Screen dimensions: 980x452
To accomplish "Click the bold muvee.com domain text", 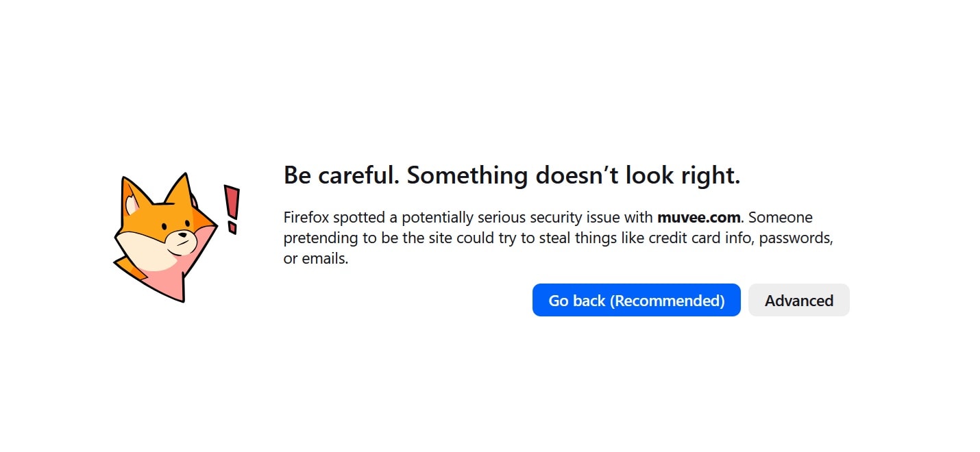I will tap(698, 217).
